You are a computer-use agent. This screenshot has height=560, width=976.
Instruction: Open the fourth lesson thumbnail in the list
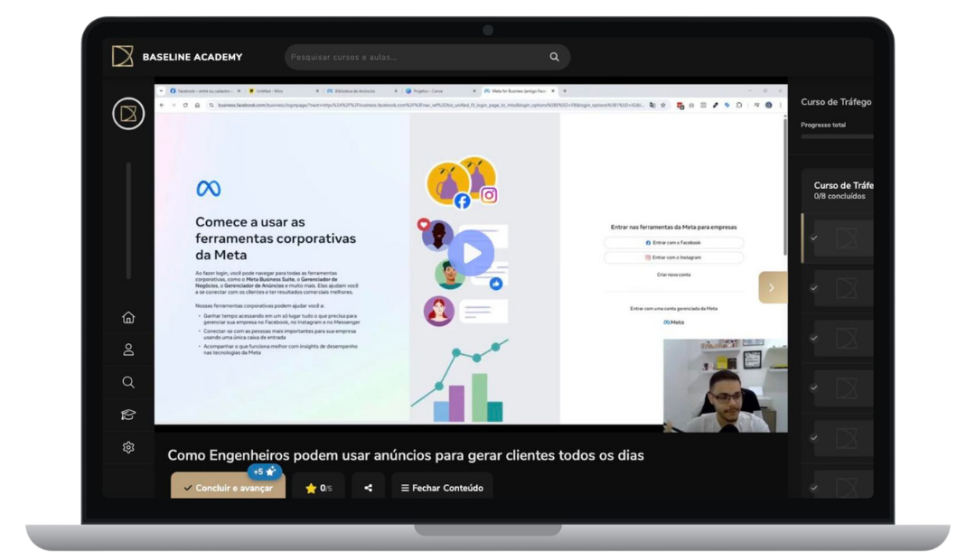coord(845,388)
